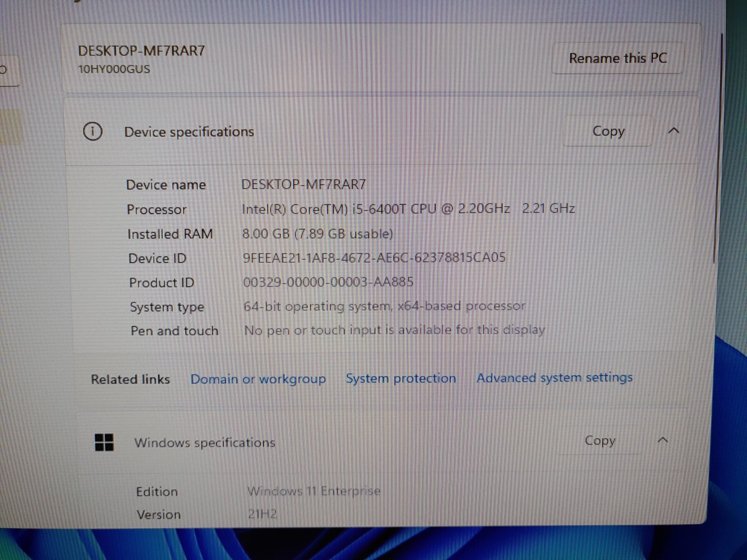Click the Installed RAM label

170,234
